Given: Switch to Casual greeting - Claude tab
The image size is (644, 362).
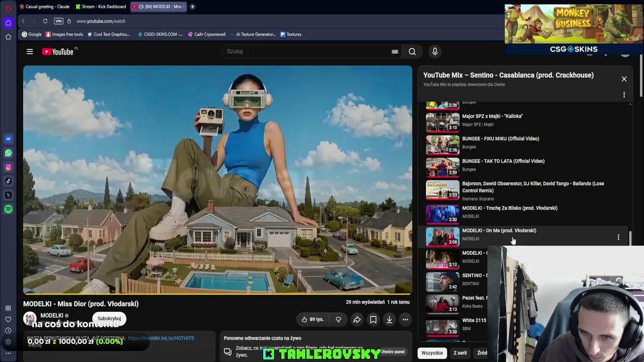Looking at the screenshot, I should click(44, 7).
